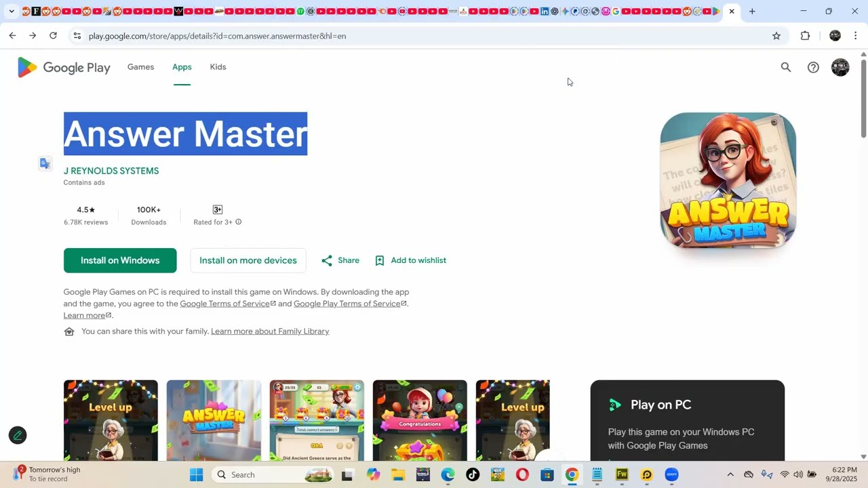
Task: Open File Explorer from taskbar
Action: pos(397,474)
